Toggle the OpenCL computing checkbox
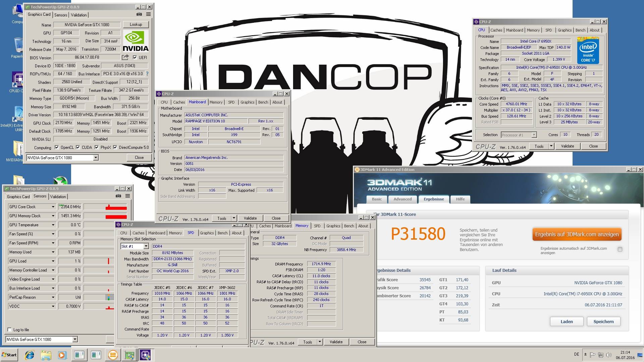This screenshot has height=362, width=644. (x=57, y=147)
